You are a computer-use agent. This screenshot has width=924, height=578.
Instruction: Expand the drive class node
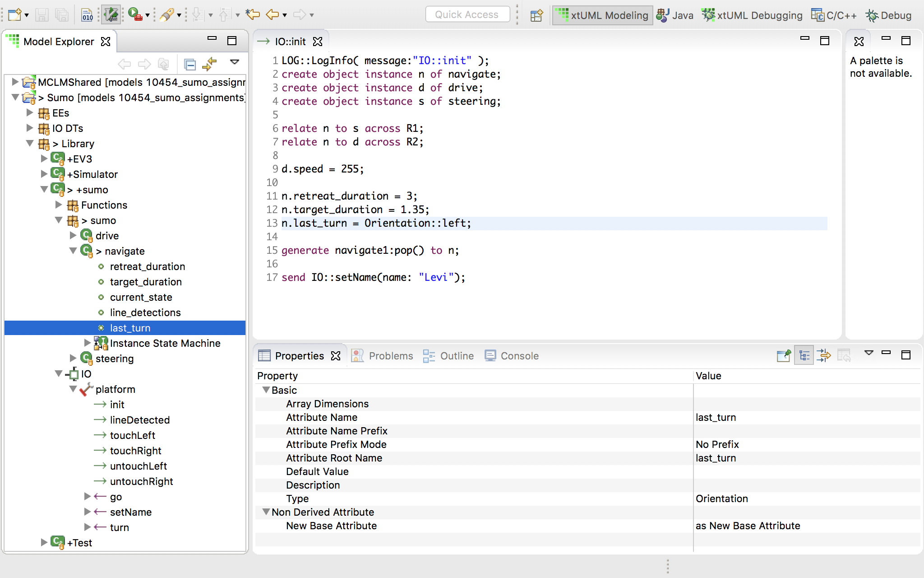pyautogui.click(x=73, y=235)
